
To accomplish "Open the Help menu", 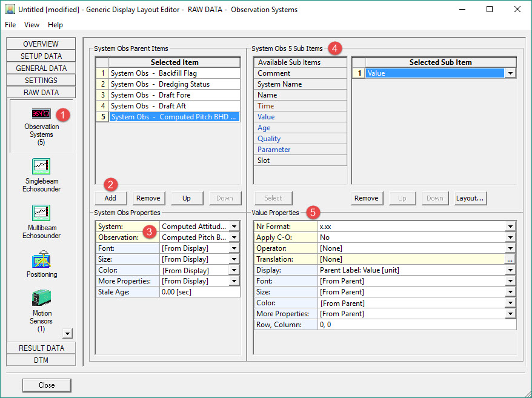I will (55, 25).
